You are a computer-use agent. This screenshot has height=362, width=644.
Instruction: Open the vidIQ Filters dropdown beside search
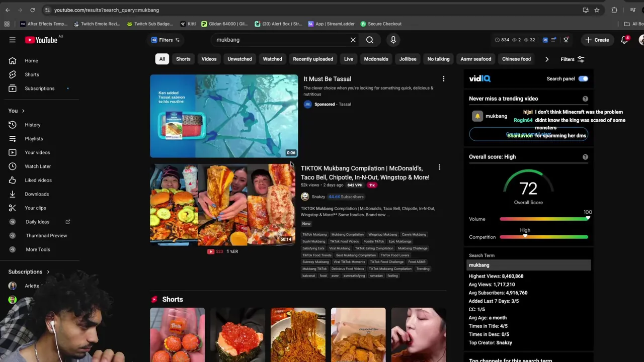(166, 40)
